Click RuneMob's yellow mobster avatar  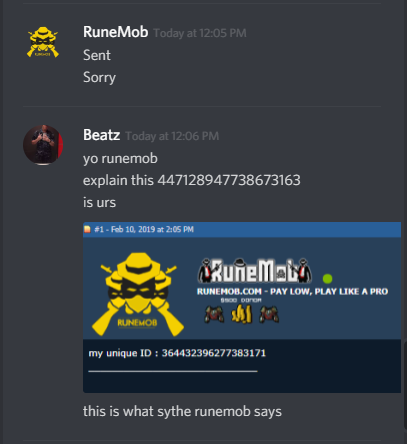[x=43, y=42]
